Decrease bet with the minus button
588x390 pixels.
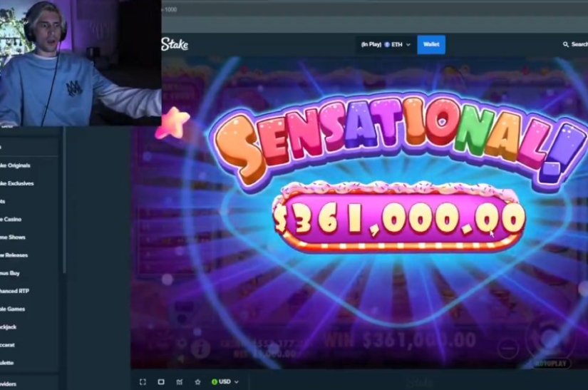tap(508, 349)
